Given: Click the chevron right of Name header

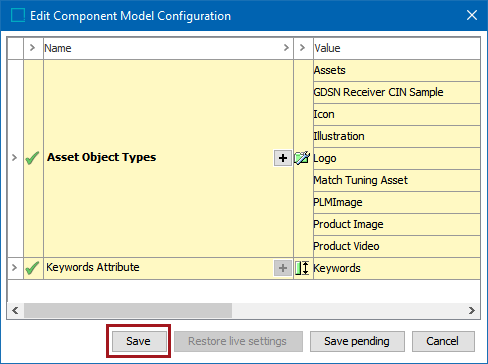Looking at the screenshot, I should click(x=286, y=48).
